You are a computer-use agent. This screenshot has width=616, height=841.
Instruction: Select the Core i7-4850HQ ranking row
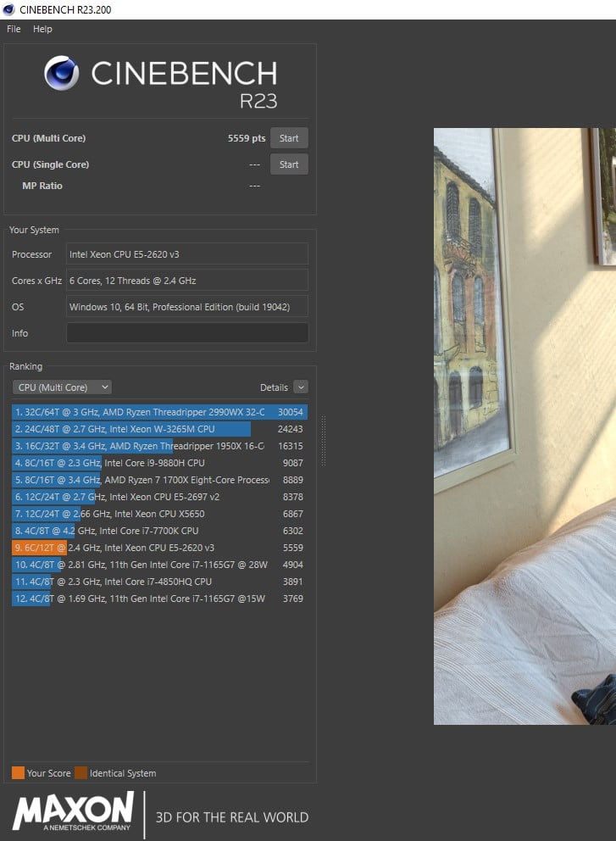tap(160, 582)
